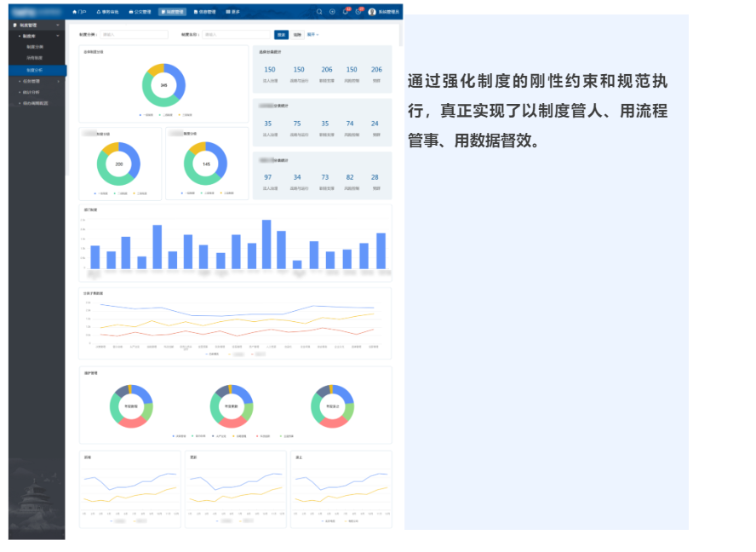The image size is (756, 552).
Task: Expand the 展开 filter options link
Action: click(x=312, y=35)
